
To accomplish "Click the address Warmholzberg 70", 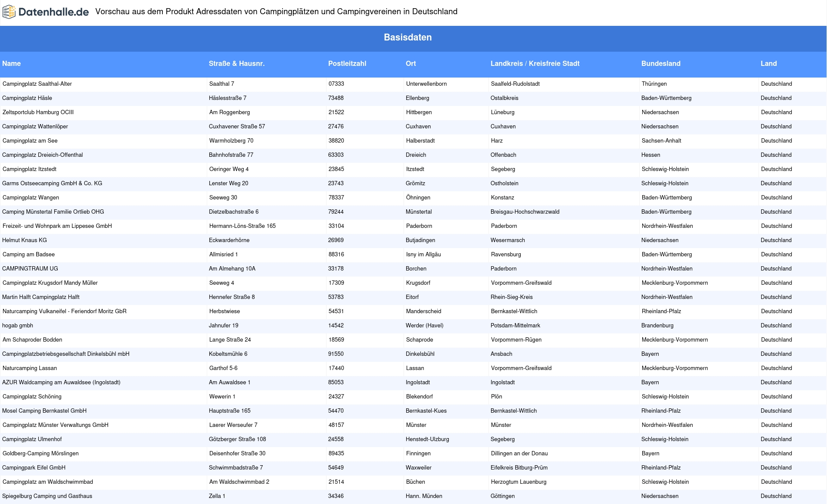I will point(231,141).
